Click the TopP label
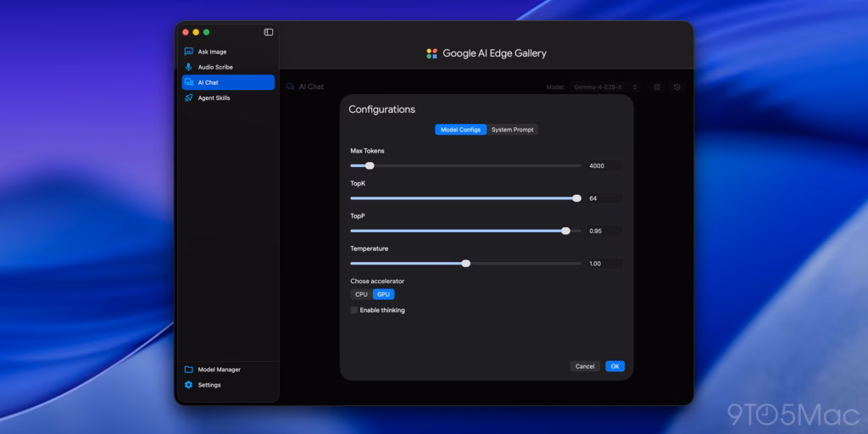 (358, 216)
